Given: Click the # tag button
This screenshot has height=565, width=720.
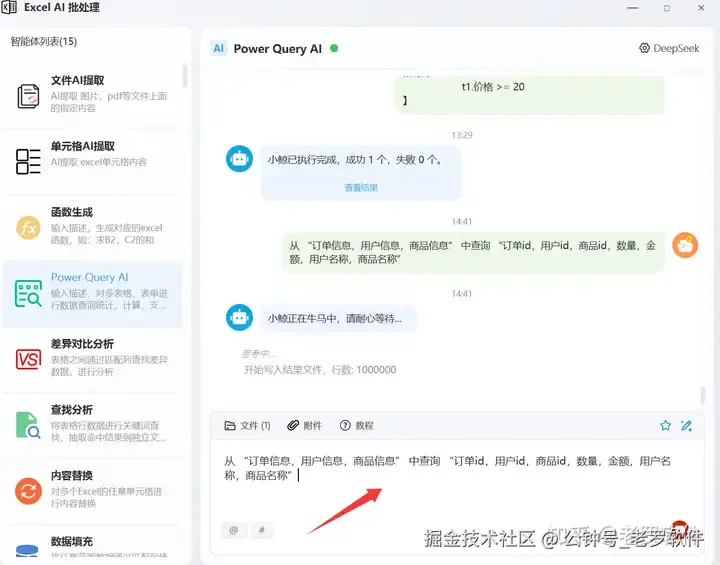Looking at the screenshot, I should coord(262,530).
